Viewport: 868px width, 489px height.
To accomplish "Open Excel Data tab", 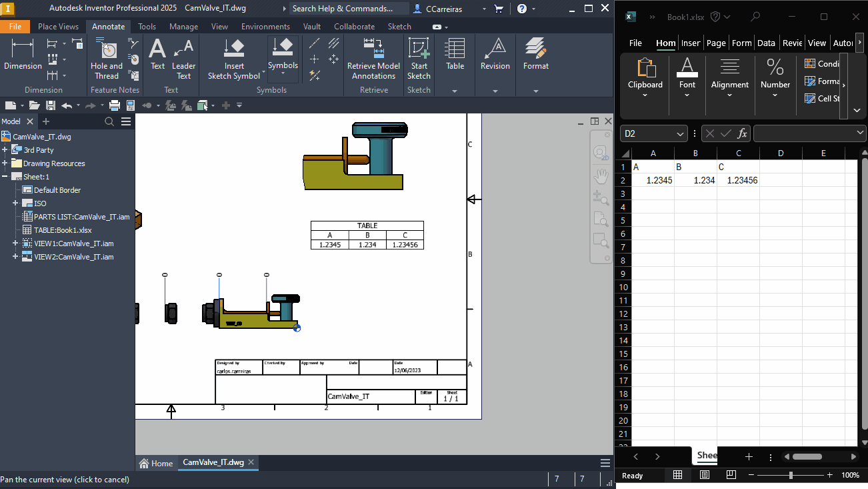I will click(x=766, y=43).
